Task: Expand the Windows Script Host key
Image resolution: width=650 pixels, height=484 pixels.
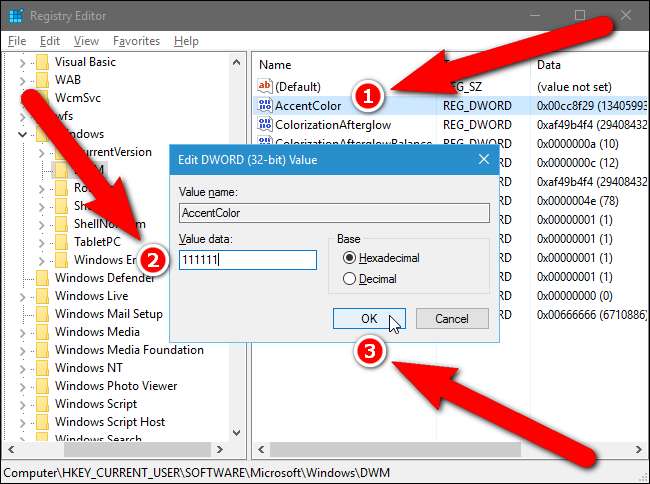Action: [x=22, y=423]
